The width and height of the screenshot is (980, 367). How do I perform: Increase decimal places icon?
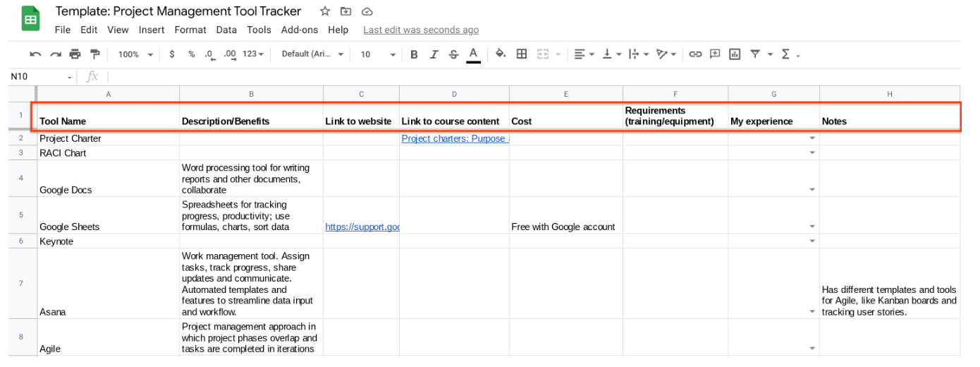pos(229,54)
